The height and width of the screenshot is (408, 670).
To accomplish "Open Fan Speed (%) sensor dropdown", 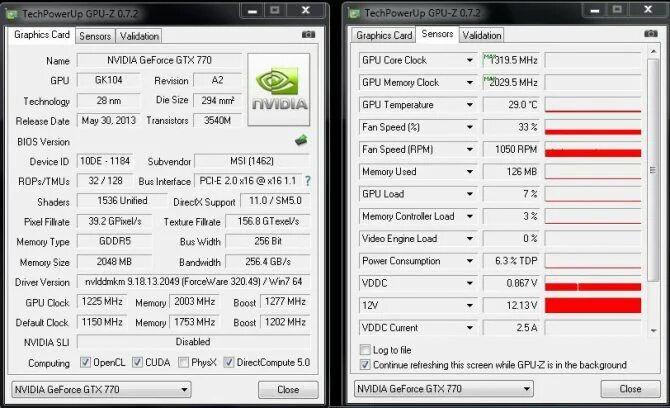I will tap(470, 127).
